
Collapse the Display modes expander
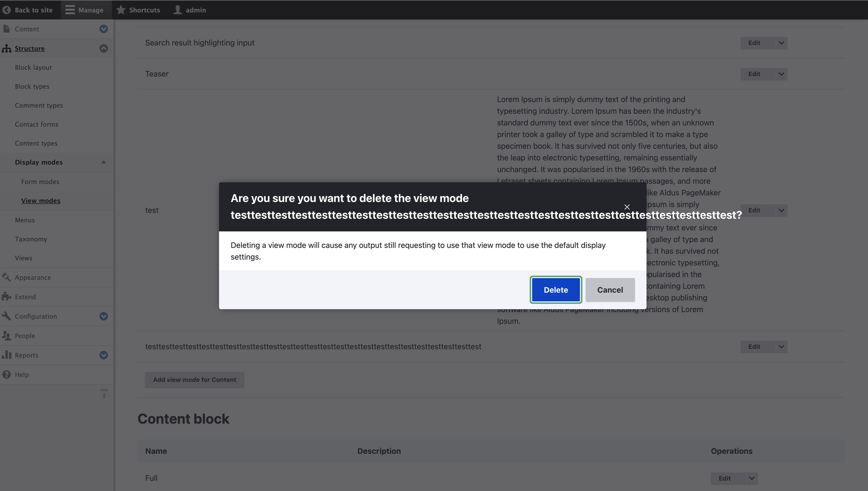[103, 162]
